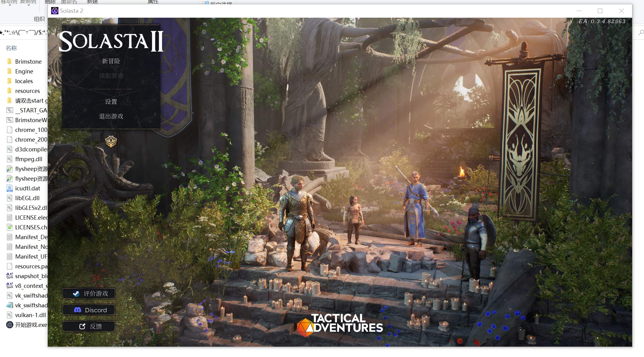Click the golden emblem icon below menu
This screenshot has width=644, height=357.
tap(111, 141)
